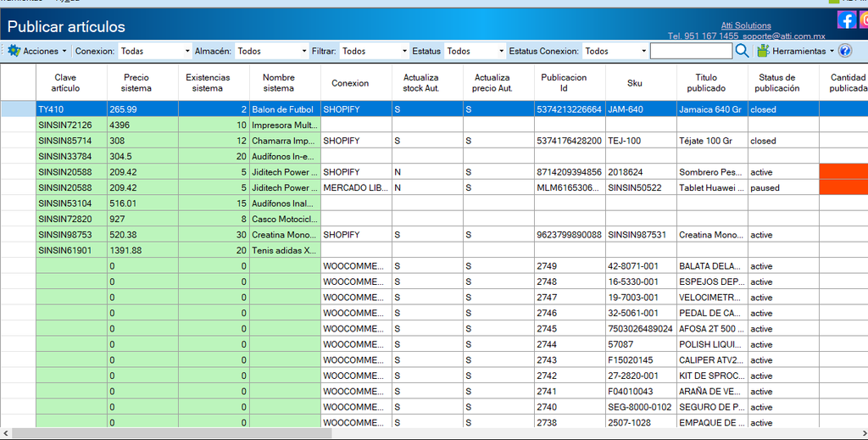Click publication Id 8714209394856
The image size is (868, 440).
pos(570,172)
